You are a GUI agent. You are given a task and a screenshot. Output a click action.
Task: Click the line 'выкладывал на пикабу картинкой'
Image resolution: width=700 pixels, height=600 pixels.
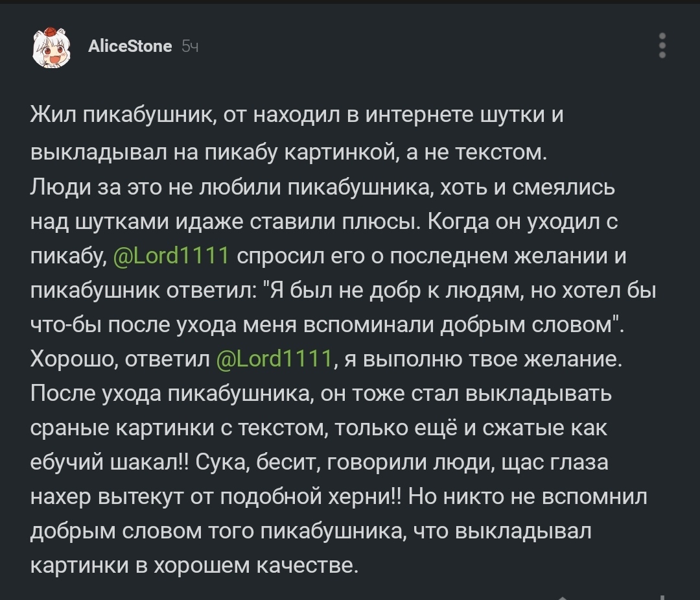click(289, 152)
